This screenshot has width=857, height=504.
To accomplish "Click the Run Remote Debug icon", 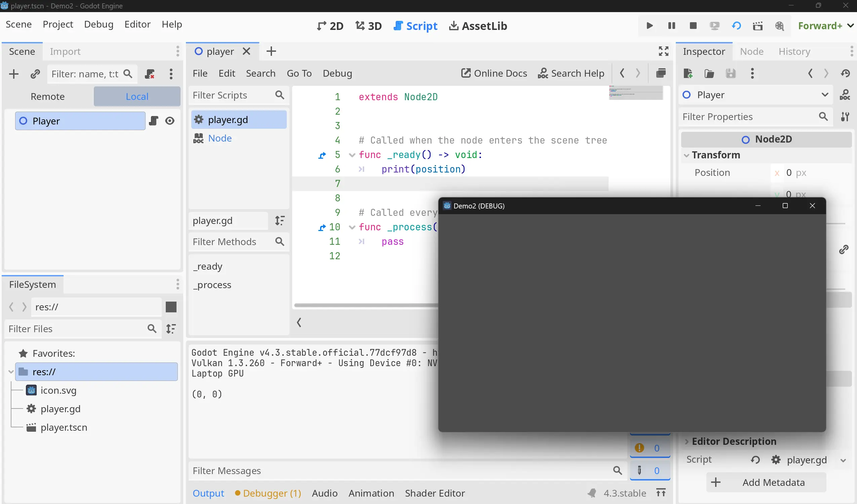I will point(714,26).
